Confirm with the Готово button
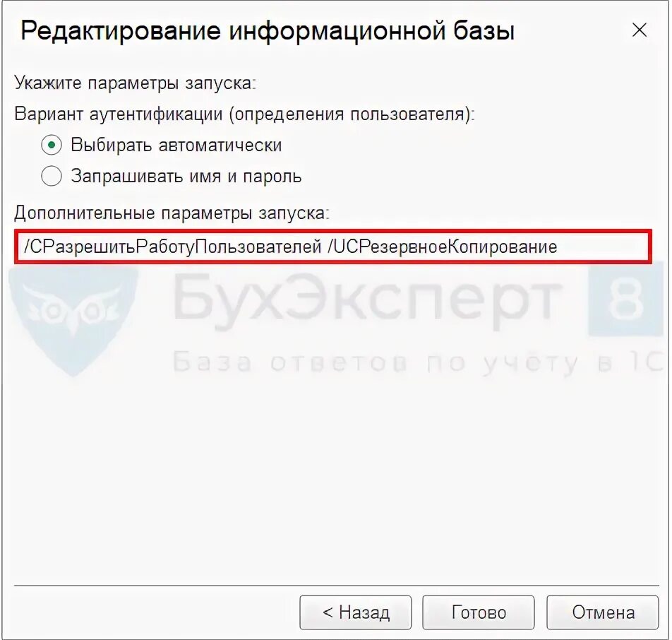Image resolution: width=672 pixels, height=640 pixels. [479, 612]
